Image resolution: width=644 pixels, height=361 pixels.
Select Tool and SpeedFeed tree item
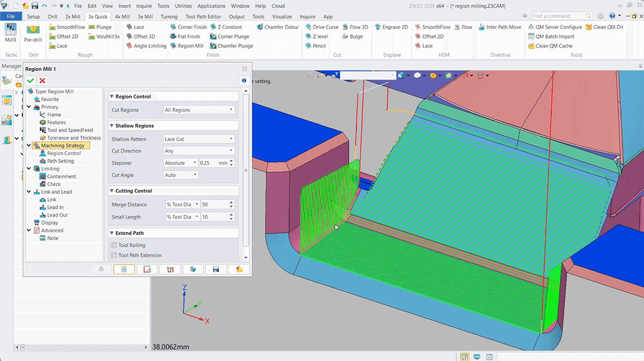(x=70, y=130)
